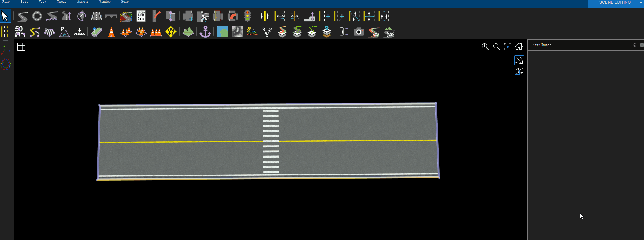Choose the bridge construction tool
The width and height of the screenshot is (644, 240).
pyautogui.click(x=111, y=16)
